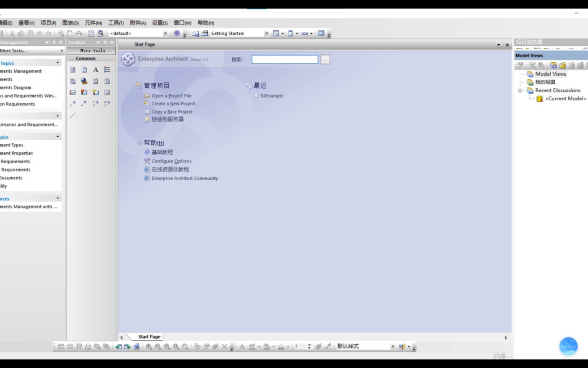This screenshot has width=588, height=368.
Task: Click the Fill Color bucket icon
Action: pyautogui.click(x=266, y=347)
